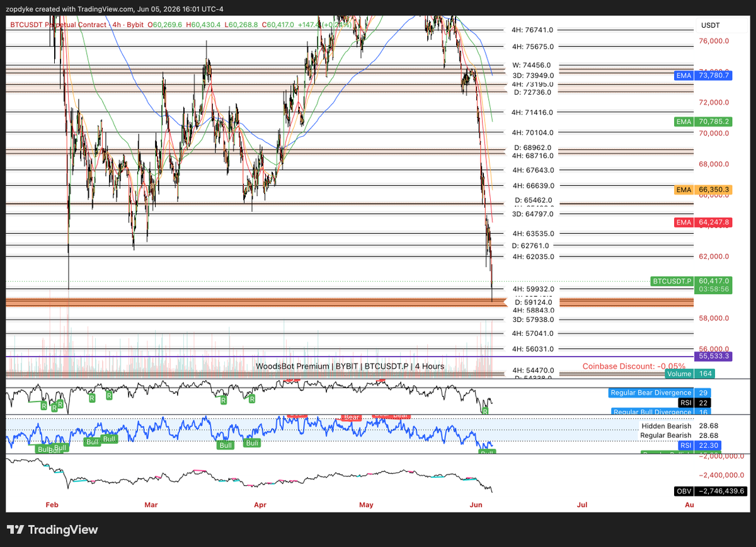Viewport: 756px width, 547px height.
Task: Click the 76,000.0 price axis tick
Action: click(715, 41)
